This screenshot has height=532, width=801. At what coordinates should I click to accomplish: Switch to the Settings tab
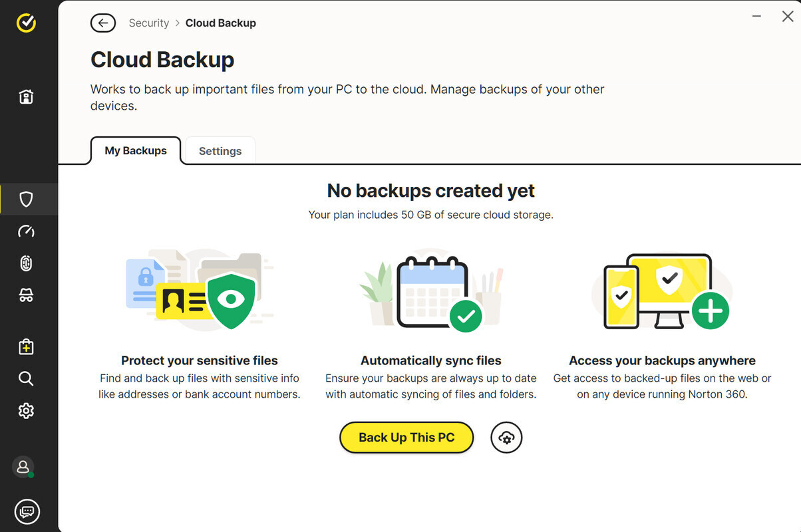coord(220,151)
